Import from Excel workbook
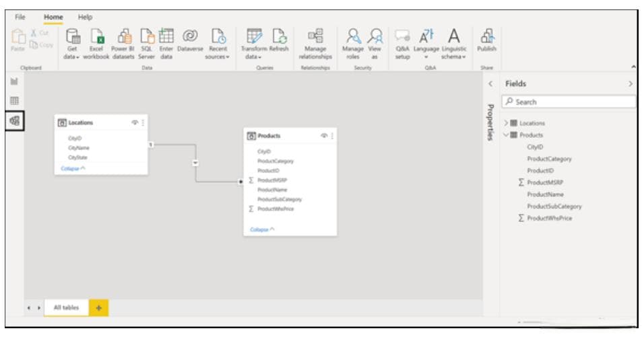Viewport: 644px width, 337px height. pos(96,44)
